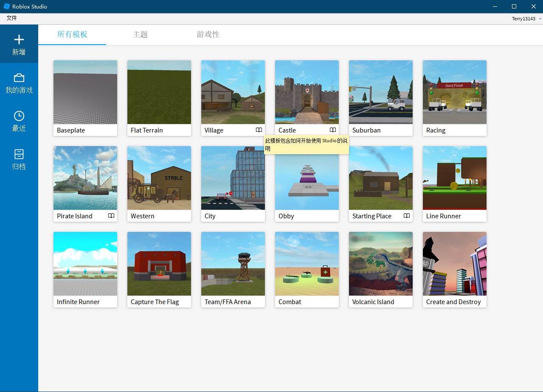
Task: Select the Create and Destroy template thumbnail
Action: point(455,264)
